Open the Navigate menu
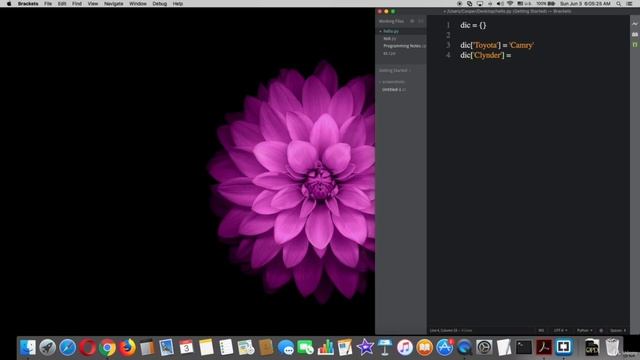The height and width of the screenshot is (360, 640). point(113,4)
